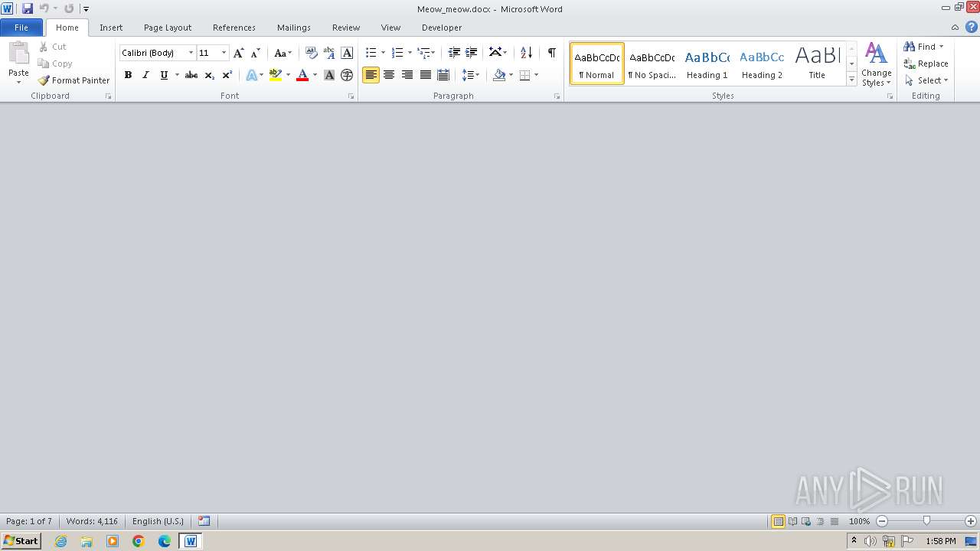Screen dimensions: 980x551
Task: Toggle Subscript formatting
Action: 210,75
